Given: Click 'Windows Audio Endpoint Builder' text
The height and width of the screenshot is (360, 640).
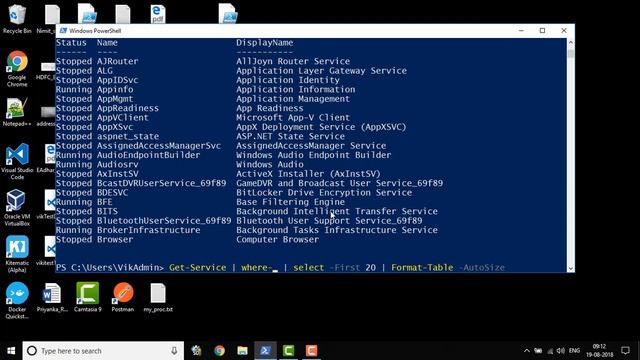Looking at the screenshot, I should (313, 155).
